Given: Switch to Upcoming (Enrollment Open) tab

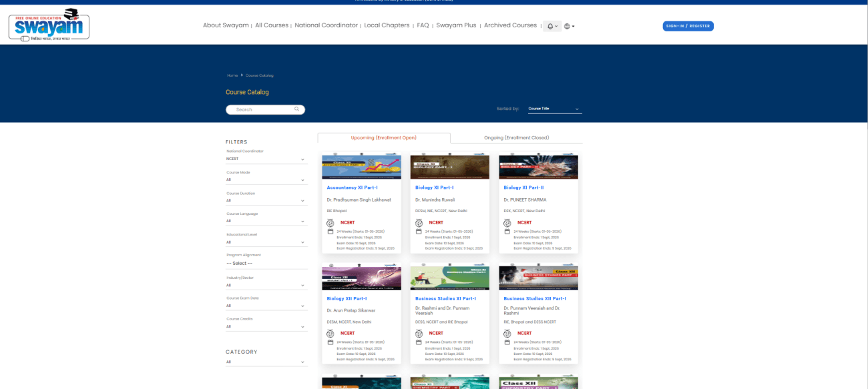Looking at the screenshot, I should coord(384,138).
